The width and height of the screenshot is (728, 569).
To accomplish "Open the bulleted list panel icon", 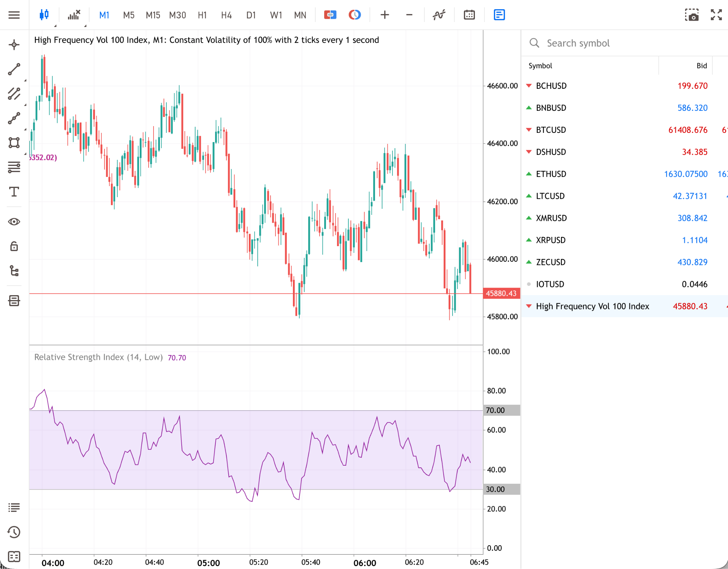I will [14, 508].
